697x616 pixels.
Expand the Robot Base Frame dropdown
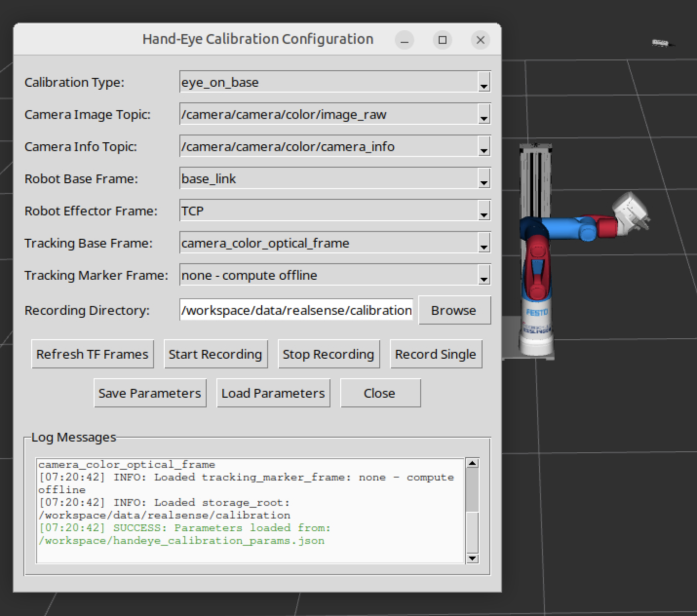483,179
